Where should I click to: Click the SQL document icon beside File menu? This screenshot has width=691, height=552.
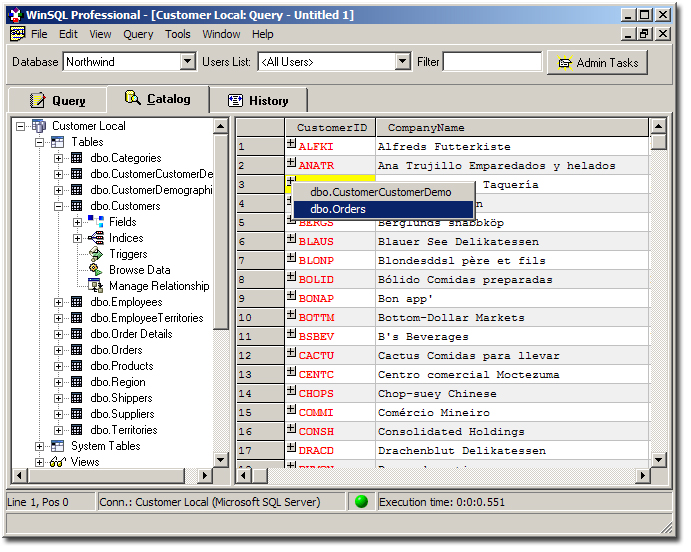[x=18, y=34]
